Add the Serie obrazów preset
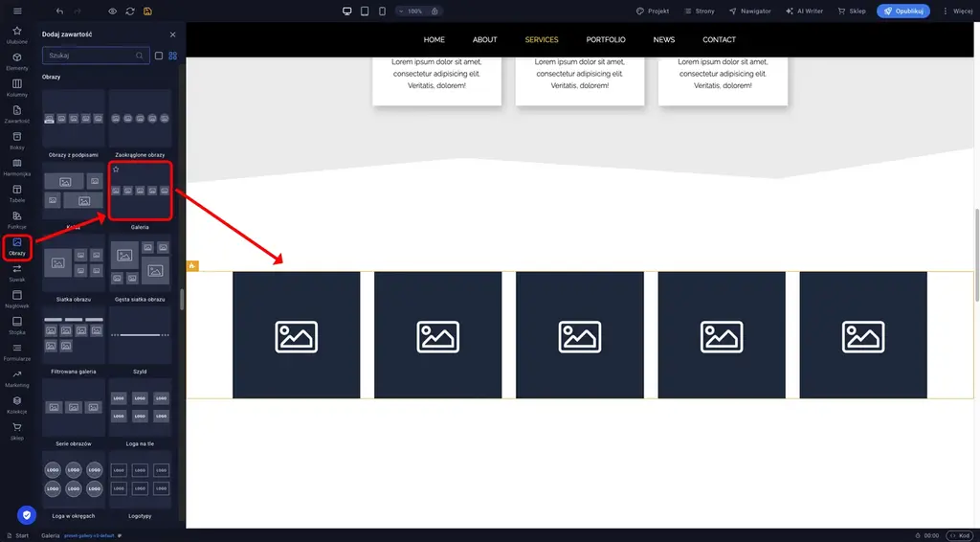 point(74,408)
